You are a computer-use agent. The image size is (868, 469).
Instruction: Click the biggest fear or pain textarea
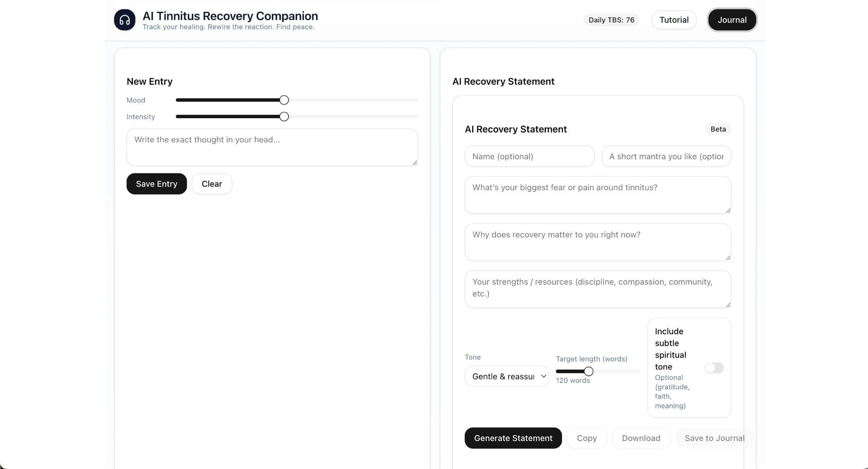(598, 195)
